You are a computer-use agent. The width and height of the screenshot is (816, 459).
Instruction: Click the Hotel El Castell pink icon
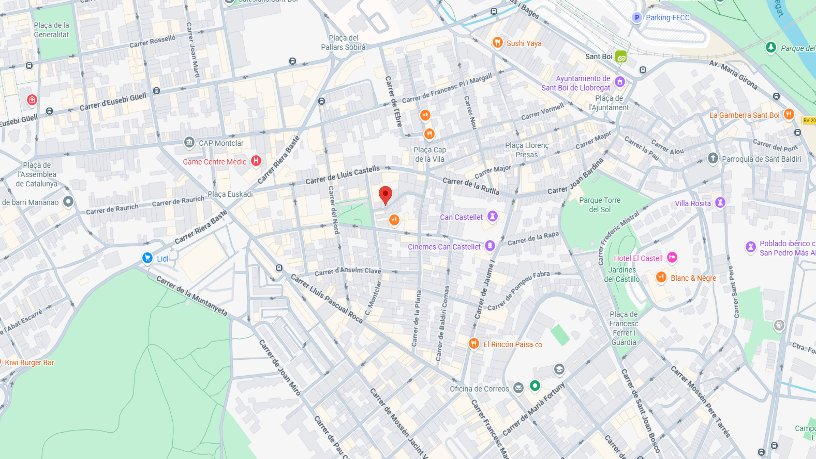[672, 258]
